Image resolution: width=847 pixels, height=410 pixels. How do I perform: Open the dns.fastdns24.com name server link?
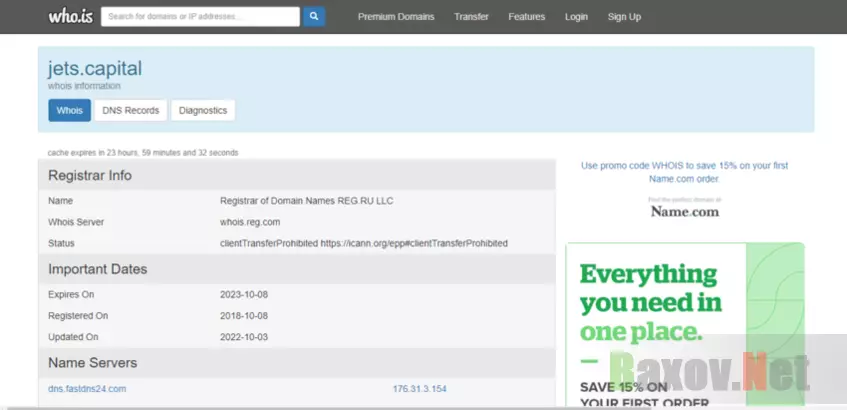pyautogui.click(x=87, y=389)
